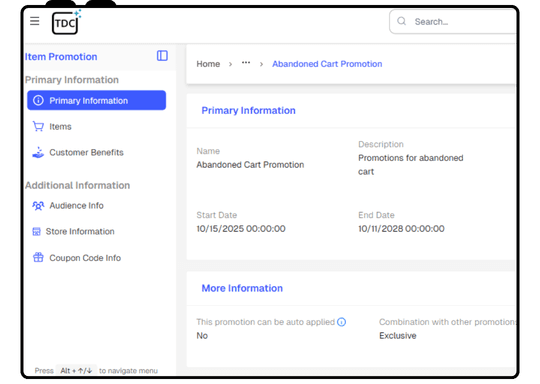The image size is (540, 384).
Task: Click the More Information card heading
Action: coord(242,288)
